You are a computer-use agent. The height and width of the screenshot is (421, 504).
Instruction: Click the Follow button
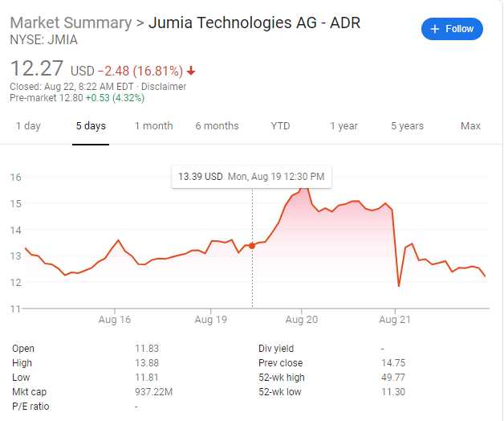click(x=452, y=29)
